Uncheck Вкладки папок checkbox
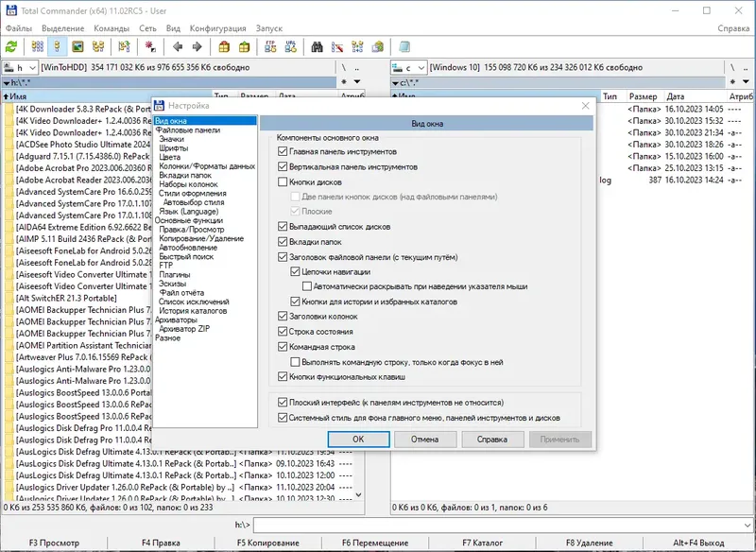The height and width of the screenshot is (552, 756). click(283, 242)
